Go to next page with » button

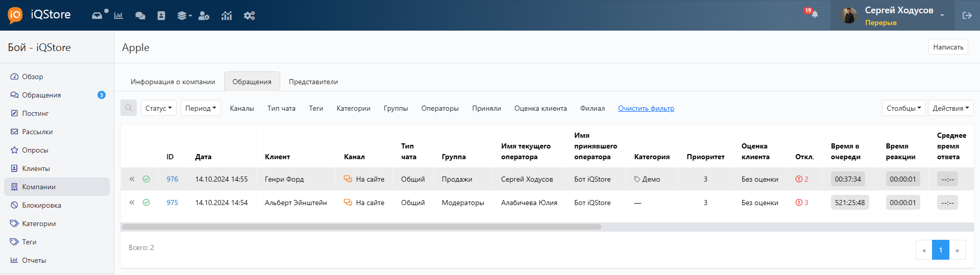click(x=957, y=250)
